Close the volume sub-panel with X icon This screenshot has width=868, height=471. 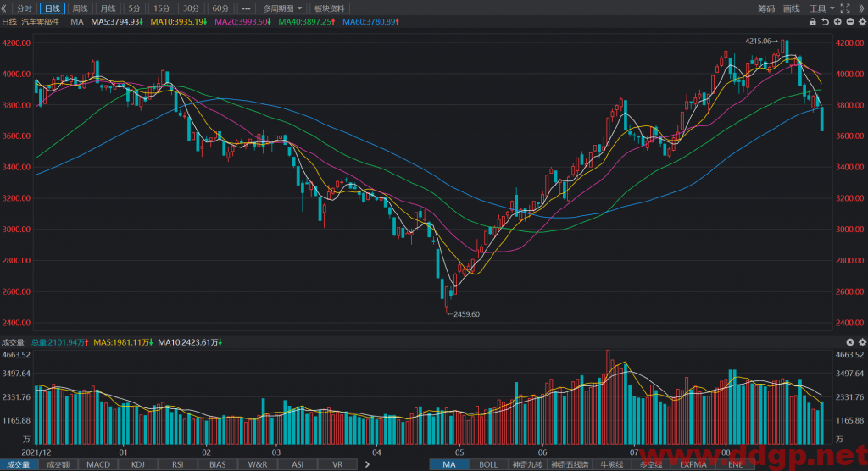849,342
